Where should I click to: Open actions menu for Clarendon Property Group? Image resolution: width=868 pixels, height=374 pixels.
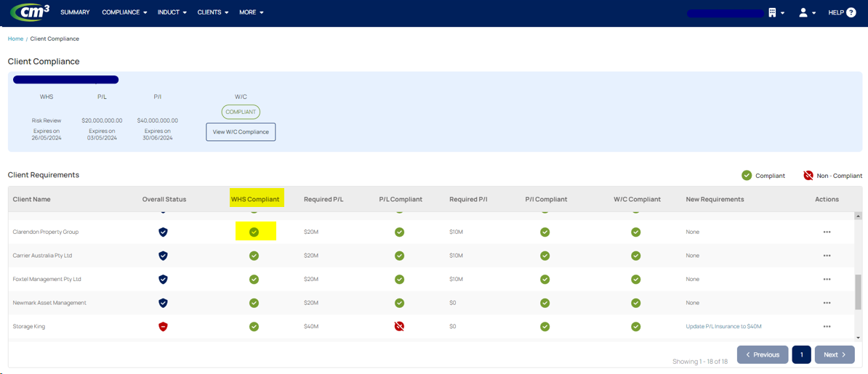click(827, 232)
